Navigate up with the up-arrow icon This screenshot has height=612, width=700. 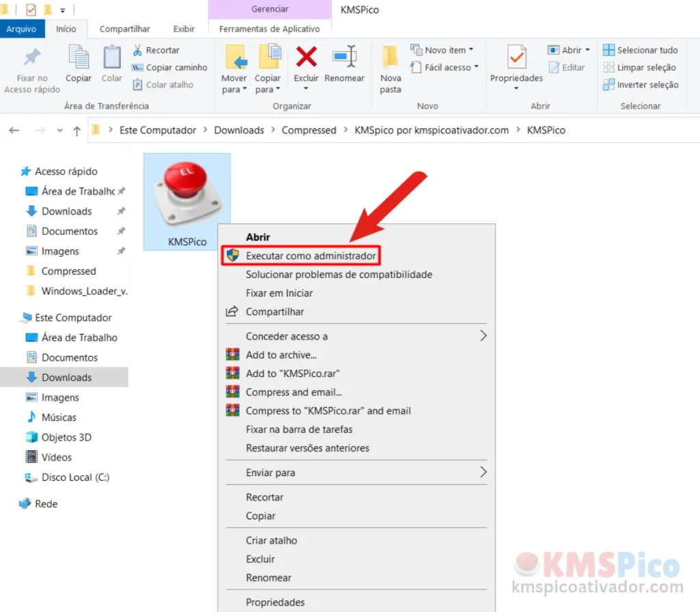[76, 130]
